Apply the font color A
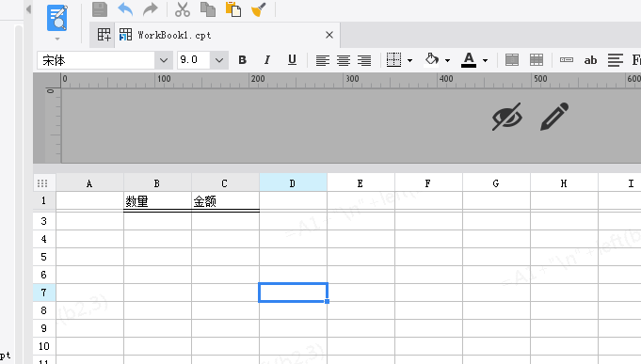 click(x=469, y=60)
